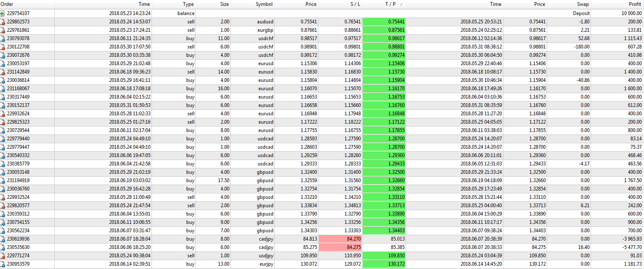Click the swap value 52.68
Screen dimensions: 644x269
pos(583,38)
